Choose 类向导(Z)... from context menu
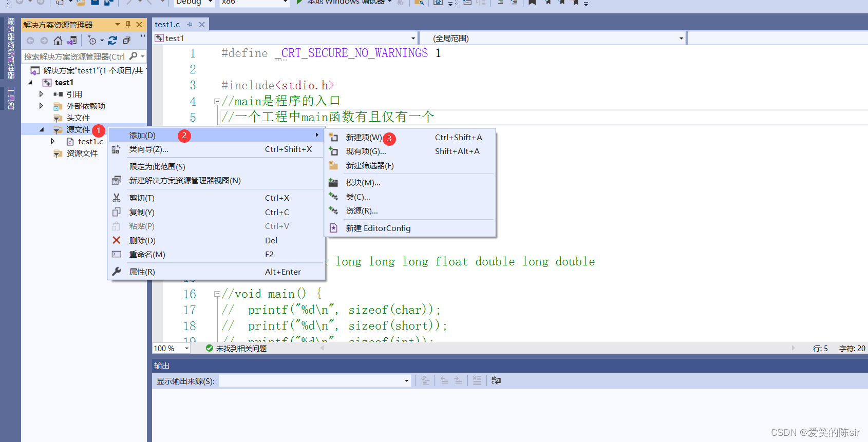Image resolution: width=868 pixels, height=442 pixels. click(x=216, y=149)
